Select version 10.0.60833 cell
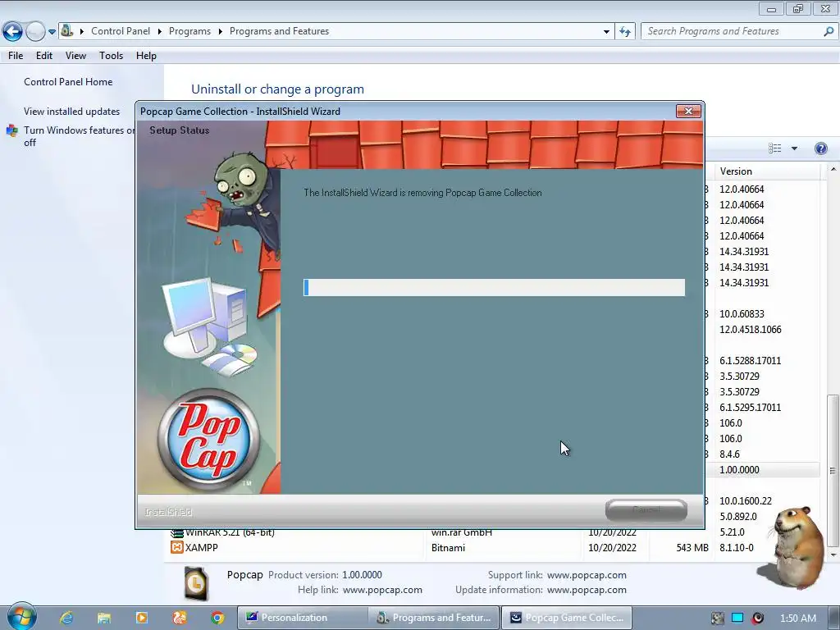This screenshot has height=630, width=840. coord(742,314)
